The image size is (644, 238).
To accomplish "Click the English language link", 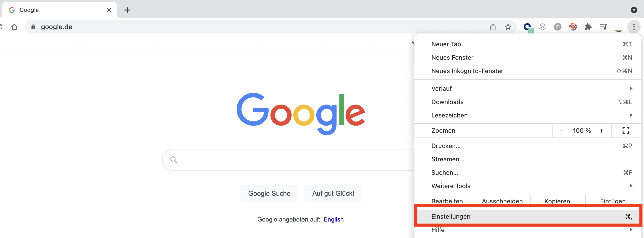I will point(333,219).
